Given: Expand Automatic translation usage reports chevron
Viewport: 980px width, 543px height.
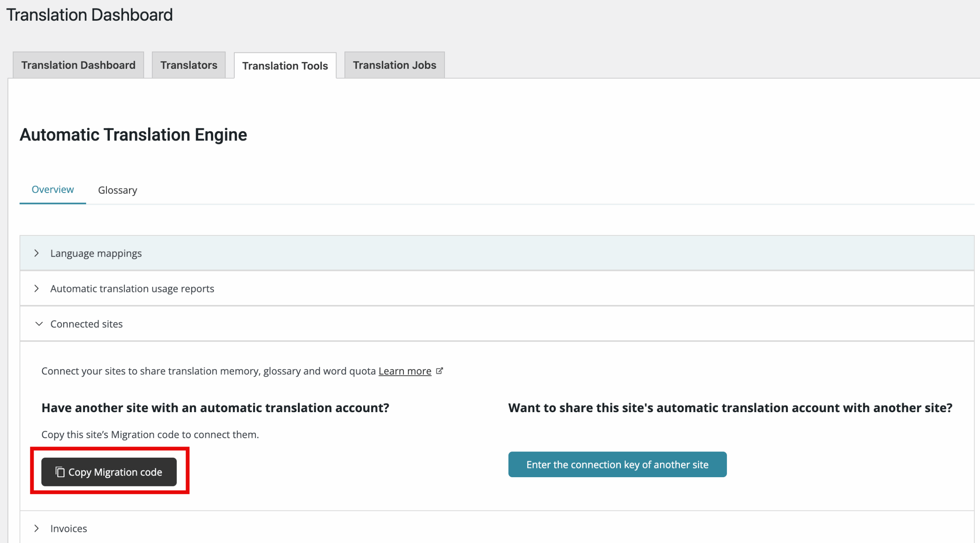Looking at the screenshot, I should [37, 289].
